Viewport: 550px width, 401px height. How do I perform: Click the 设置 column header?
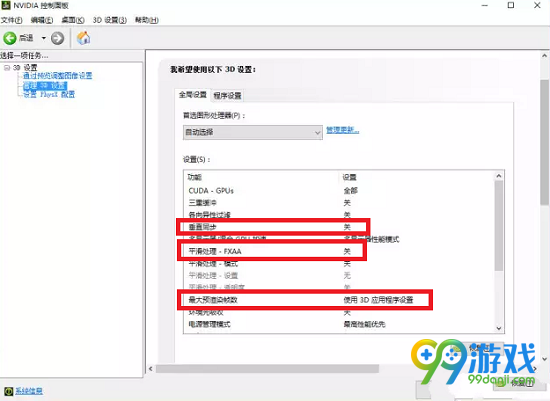point(349,177)
